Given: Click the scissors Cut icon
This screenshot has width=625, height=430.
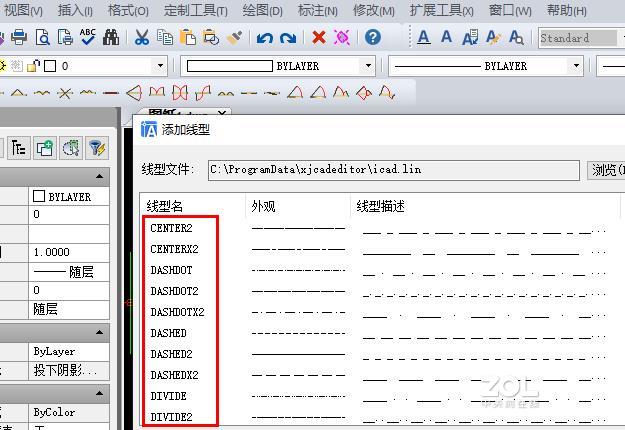Looking at the screenshot, I should click(142, 38).
